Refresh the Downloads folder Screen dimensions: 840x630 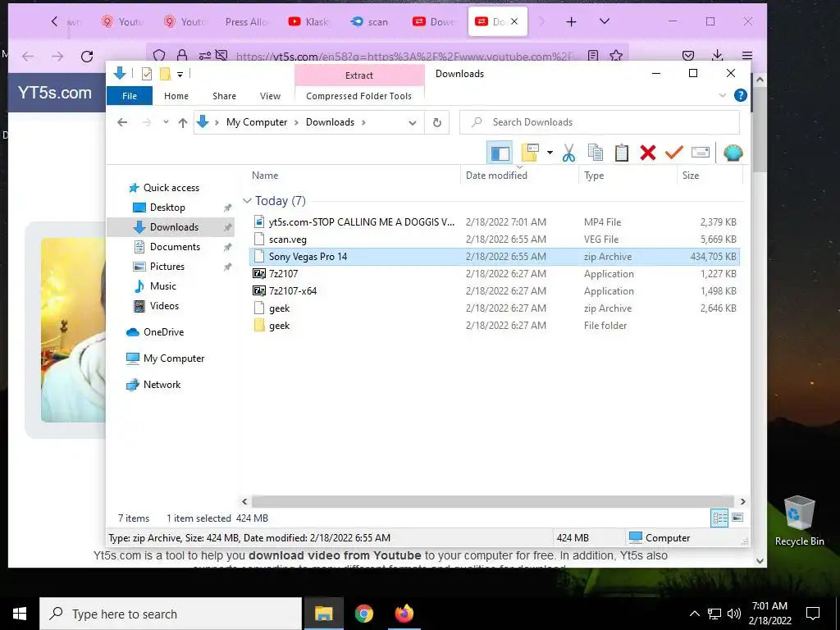[x=437, y=123]
